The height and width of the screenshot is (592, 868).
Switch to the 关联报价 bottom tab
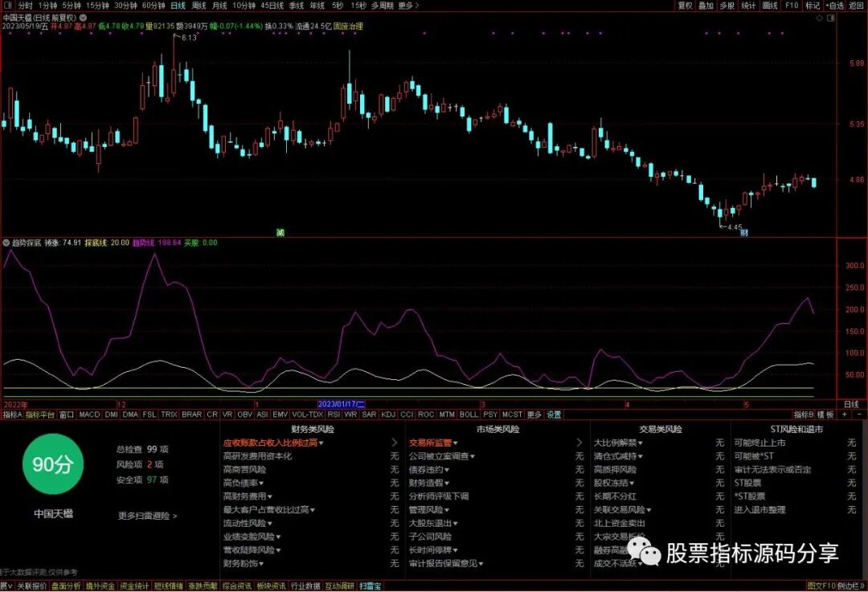pos(32,586)
